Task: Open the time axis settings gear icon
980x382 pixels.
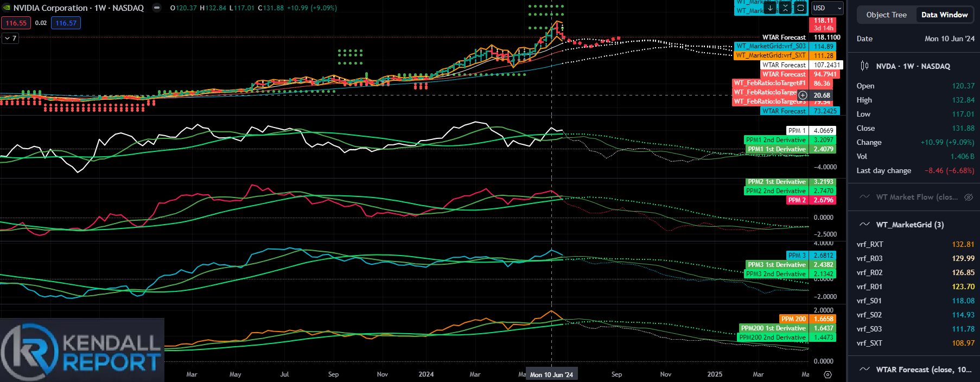Action: pyautogui.click(x=828, y=374)
